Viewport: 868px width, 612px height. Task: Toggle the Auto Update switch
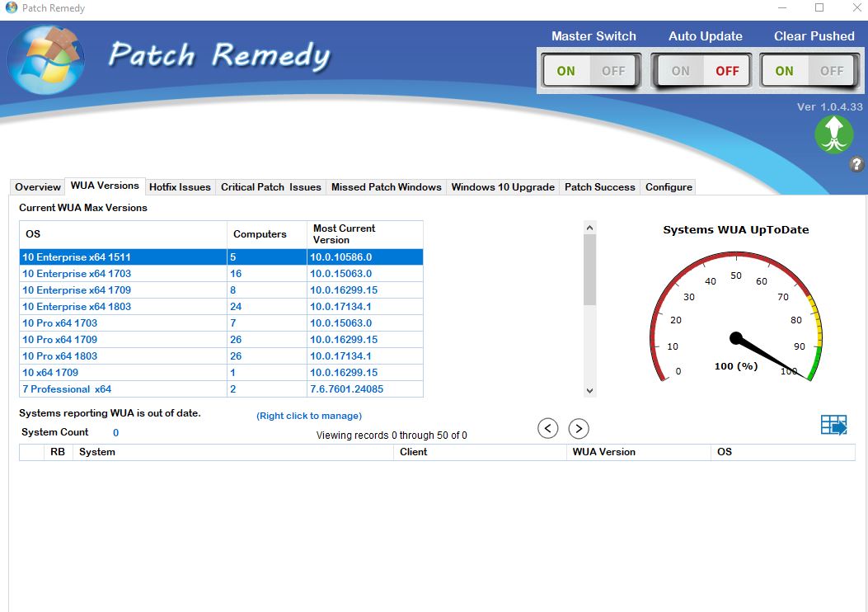pyautogui.click(x=703, y=71)
